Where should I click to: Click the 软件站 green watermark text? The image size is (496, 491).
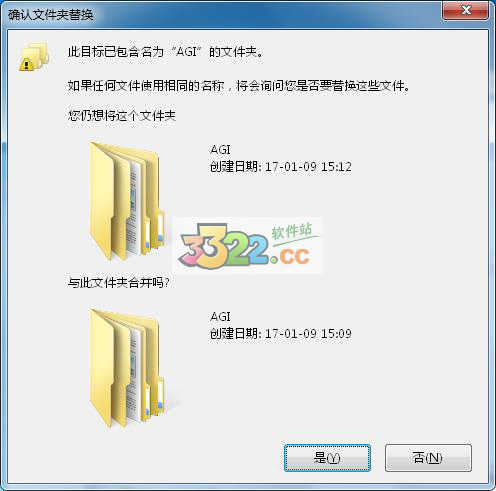(292, 231)
